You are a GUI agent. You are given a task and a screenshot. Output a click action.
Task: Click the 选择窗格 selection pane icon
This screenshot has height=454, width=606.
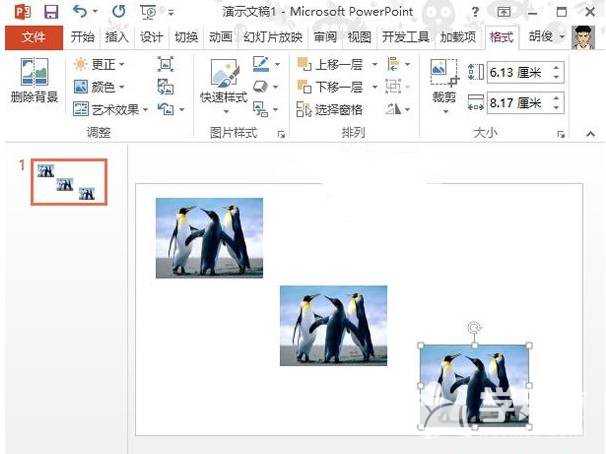tap(330, 109)
